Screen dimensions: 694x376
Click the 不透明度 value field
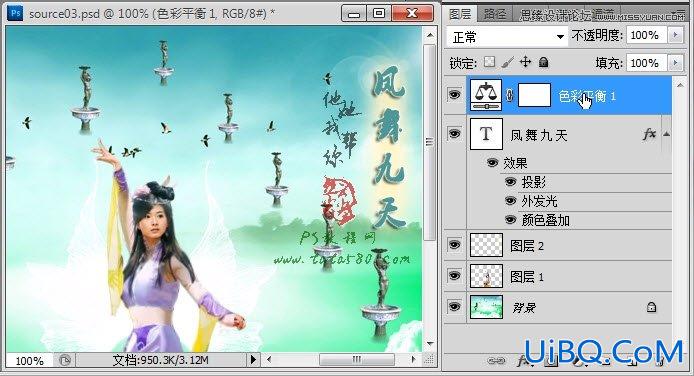click(646, 35)
